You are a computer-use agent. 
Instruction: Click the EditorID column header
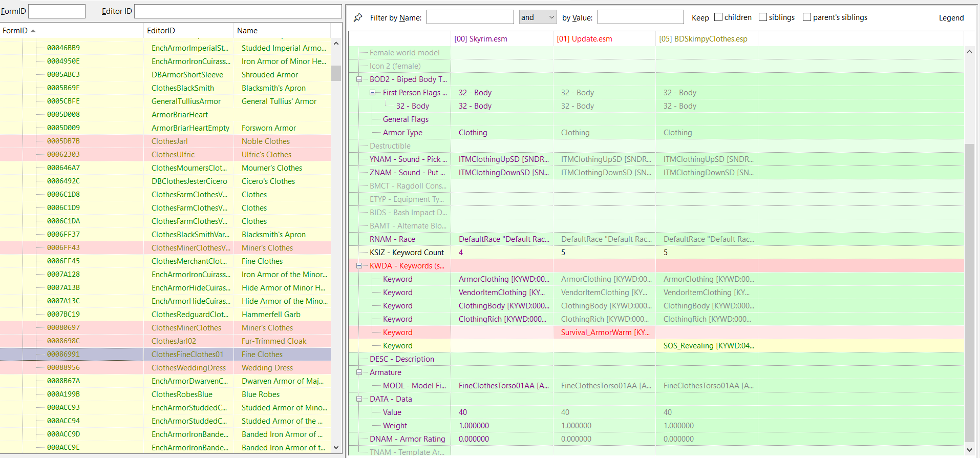pos(188,31)
